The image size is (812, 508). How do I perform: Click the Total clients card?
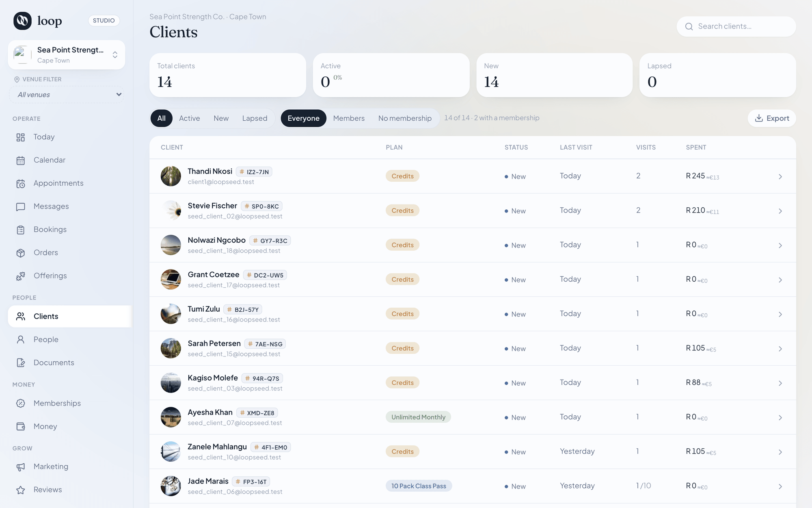click(228, 75)
